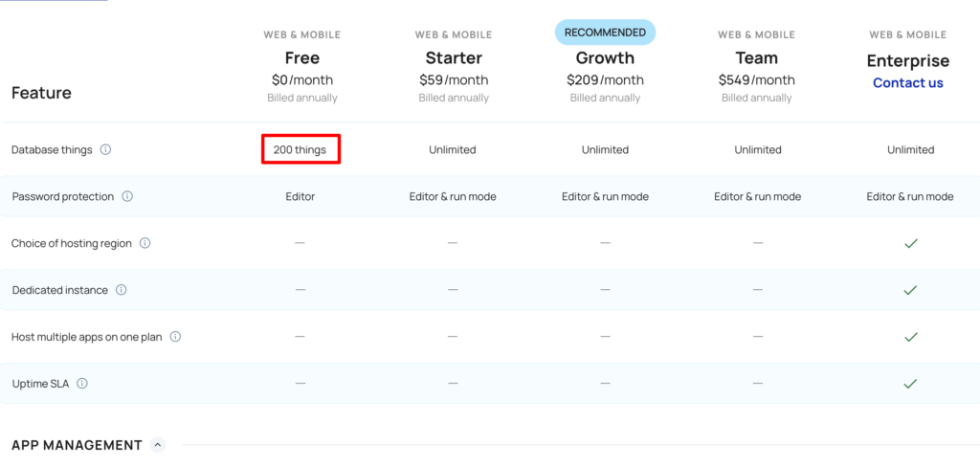
Task: Click the Growth plan title
Action: [605, 58]
